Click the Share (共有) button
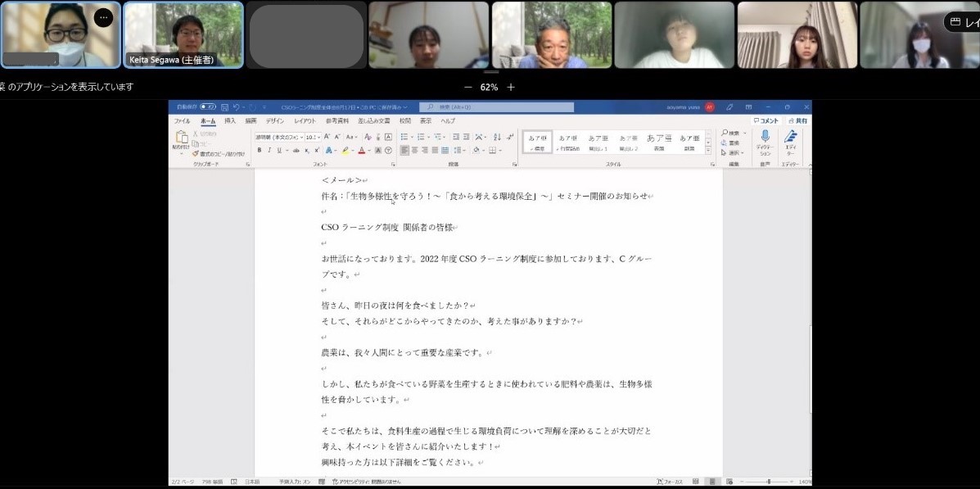The width and height of the screenshot is (980, 489). (x=797, y=120)
